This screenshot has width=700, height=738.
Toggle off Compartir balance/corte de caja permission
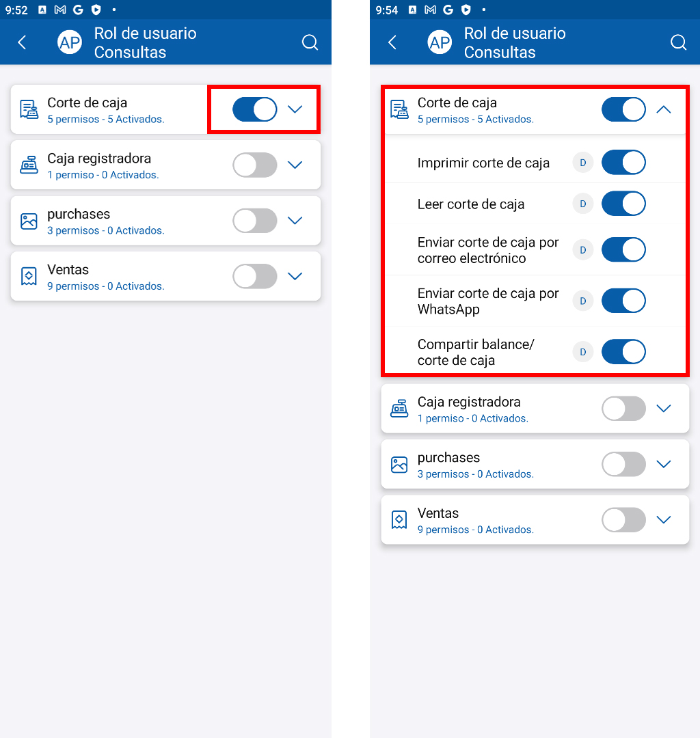[x=623, y=352]
